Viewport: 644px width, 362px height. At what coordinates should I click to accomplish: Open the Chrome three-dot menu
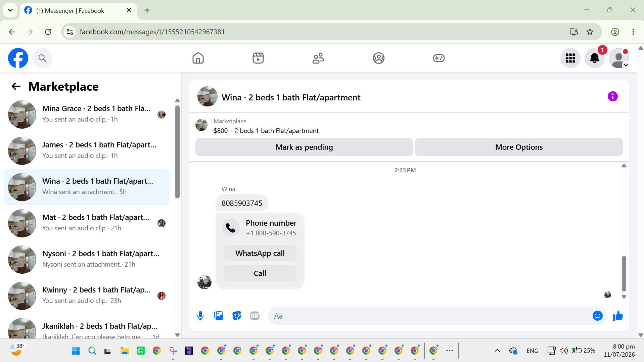633,32
